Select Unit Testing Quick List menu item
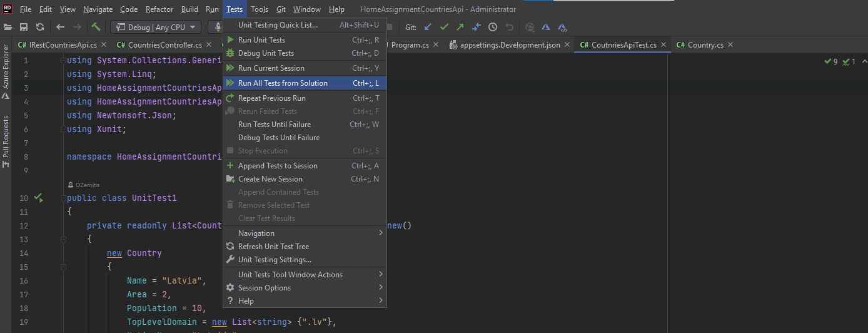This screenshot has width=868, height=333. coord(305,25)
